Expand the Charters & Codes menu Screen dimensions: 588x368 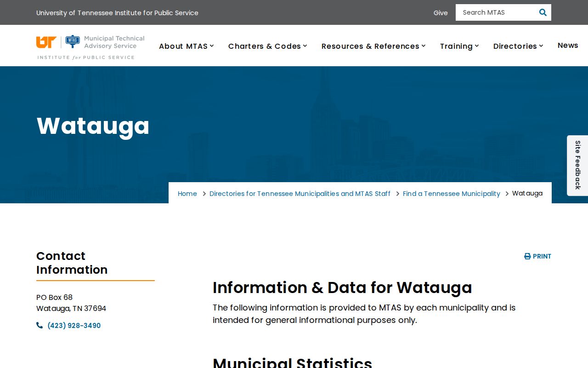(268, 46)
